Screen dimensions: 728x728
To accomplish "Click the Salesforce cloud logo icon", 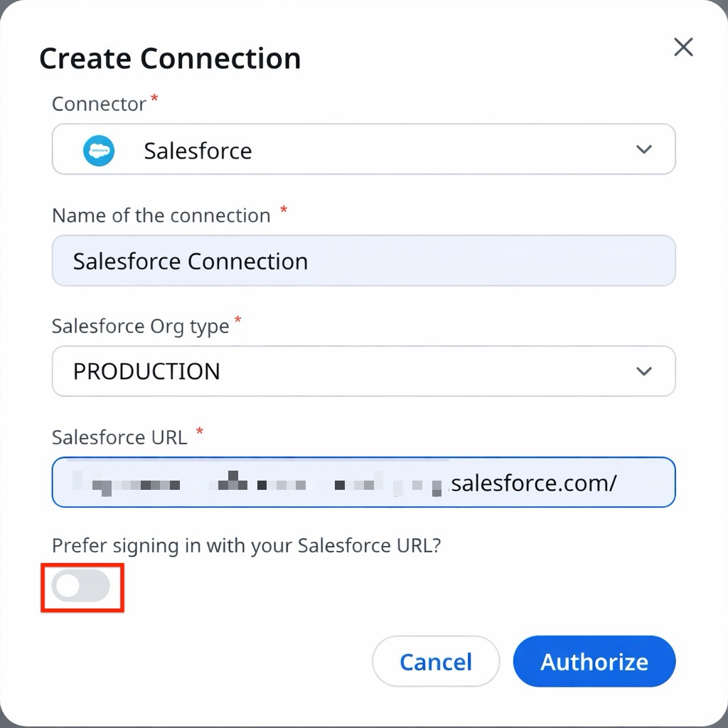I will tap(99, 151).
